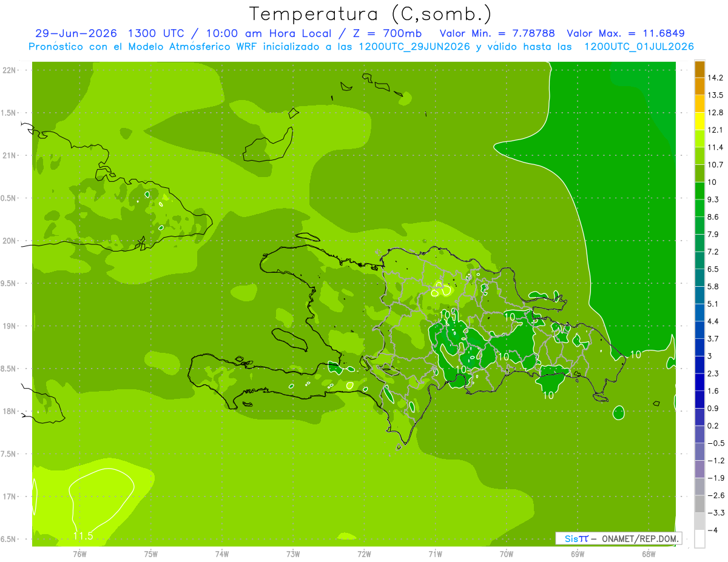
Task: Click the '14.2' legend value
Action: 715,78
